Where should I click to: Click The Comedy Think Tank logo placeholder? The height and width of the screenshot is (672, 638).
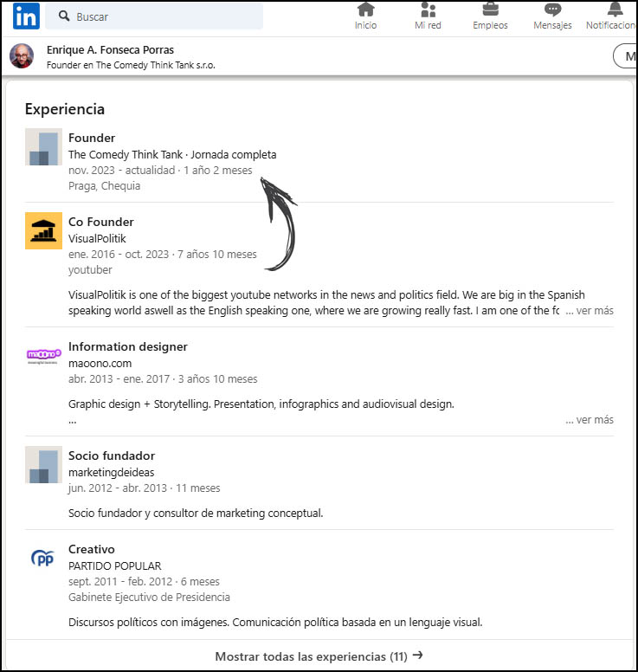[43, 147]
